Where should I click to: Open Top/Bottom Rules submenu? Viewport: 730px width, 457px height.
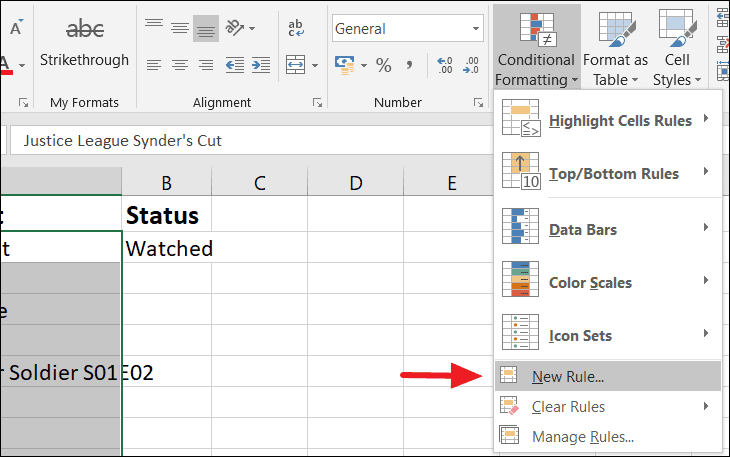[x=608, y=172]
